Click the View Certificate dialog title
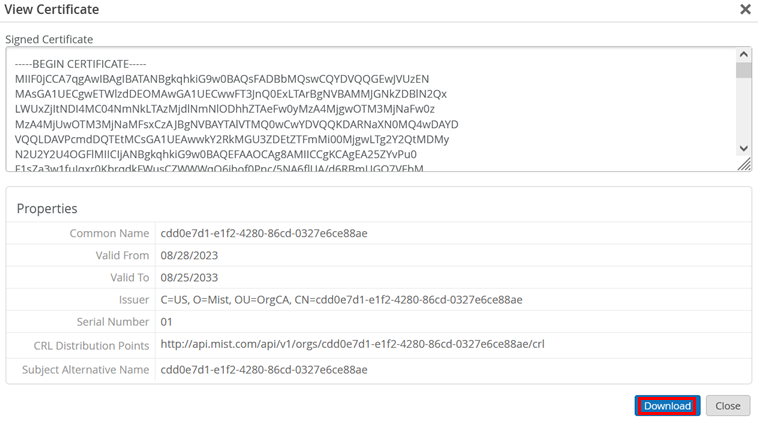758x423 pixels. point(52,10)
